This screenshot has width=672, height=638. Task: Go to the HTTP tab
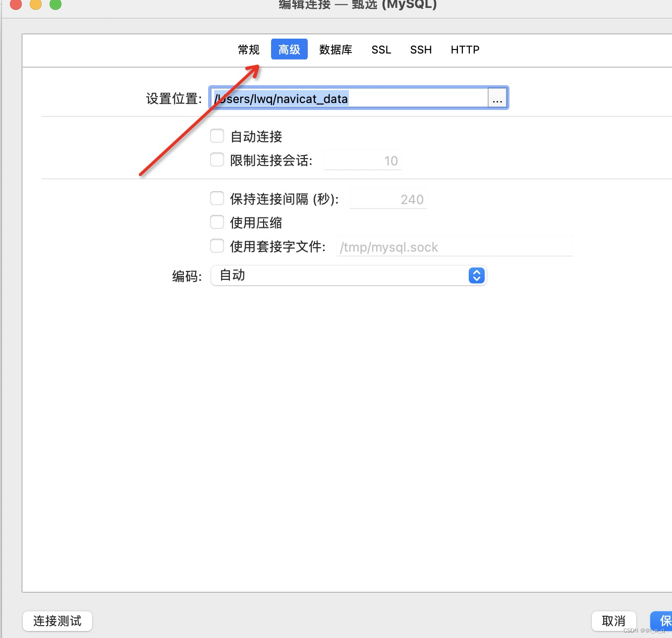(465, 50)
